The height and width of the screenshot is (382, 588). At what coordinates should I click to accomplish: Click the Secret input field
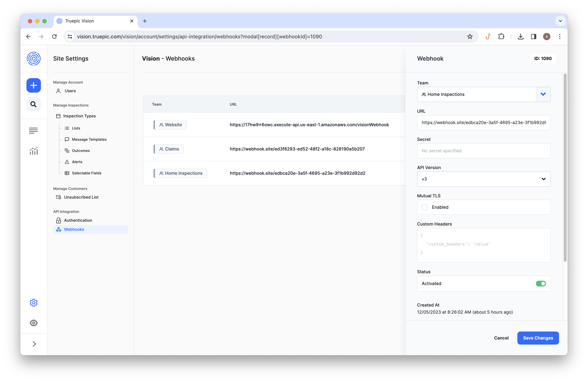coord(484,151)
